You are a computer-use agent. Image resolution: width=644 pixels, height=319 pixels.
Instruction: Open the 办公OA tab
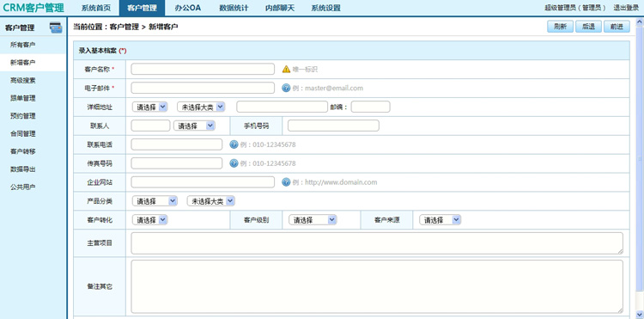click(x=188, y=8)
